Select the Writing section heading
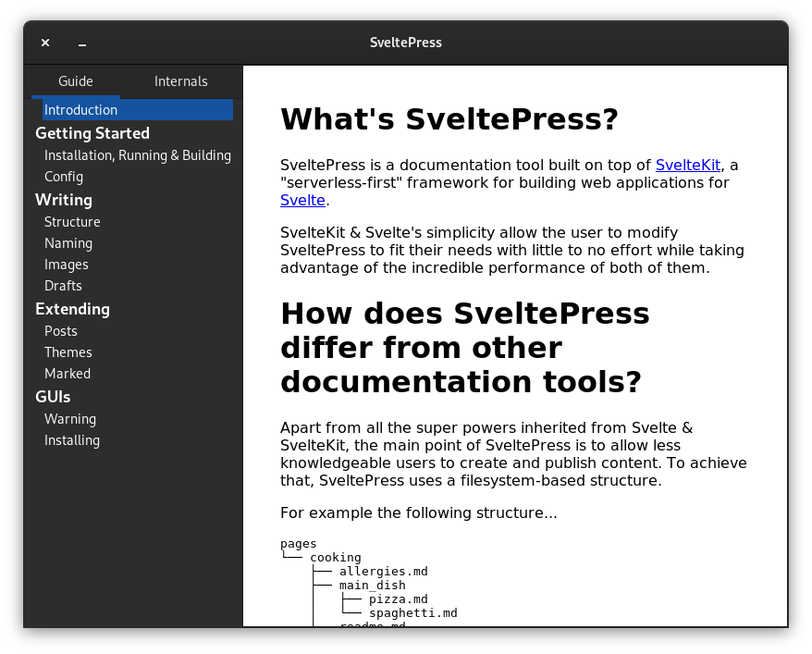812x654 pixels. pyautogui.click(x=64, y=200)
